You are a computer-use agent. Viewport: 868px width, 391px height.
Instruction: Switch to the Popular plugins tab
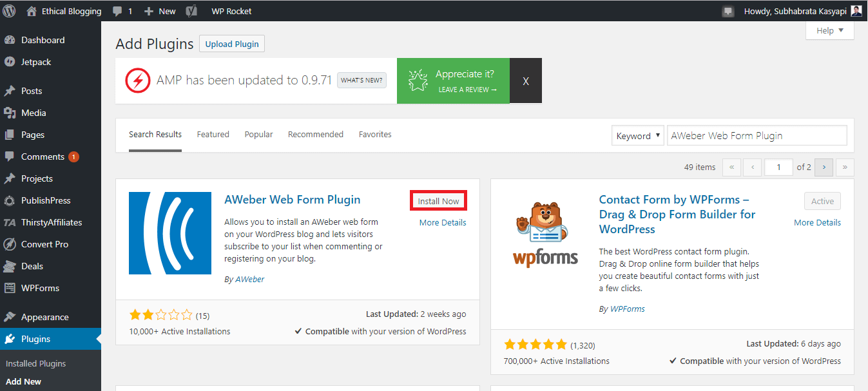pos(258,134)
